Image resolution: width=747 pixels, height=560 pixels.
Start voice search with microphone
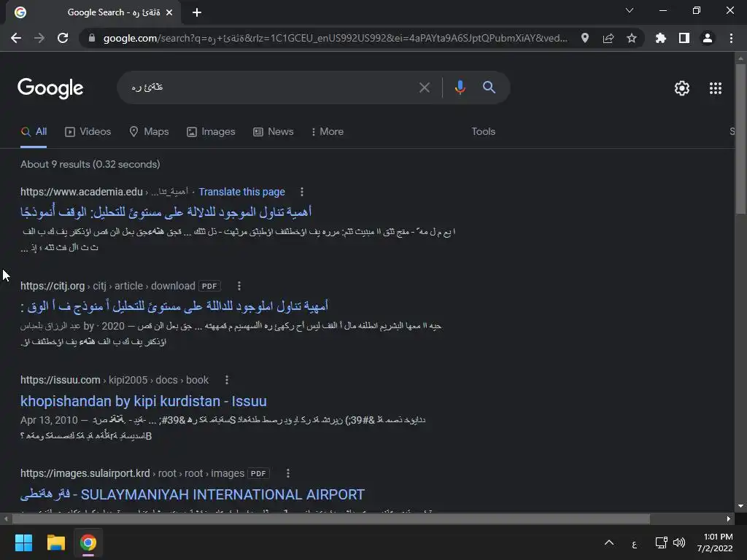460,87
